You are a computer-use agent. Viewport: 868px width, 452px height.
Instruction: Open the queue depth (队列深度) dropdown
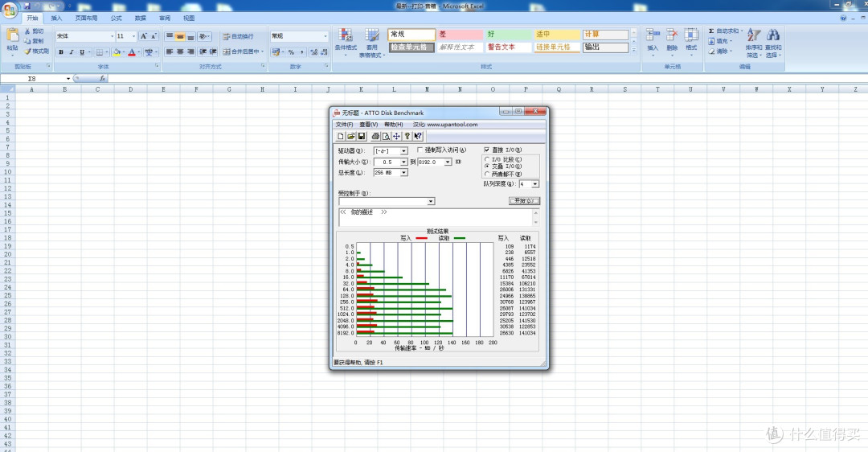coord(535,184)
